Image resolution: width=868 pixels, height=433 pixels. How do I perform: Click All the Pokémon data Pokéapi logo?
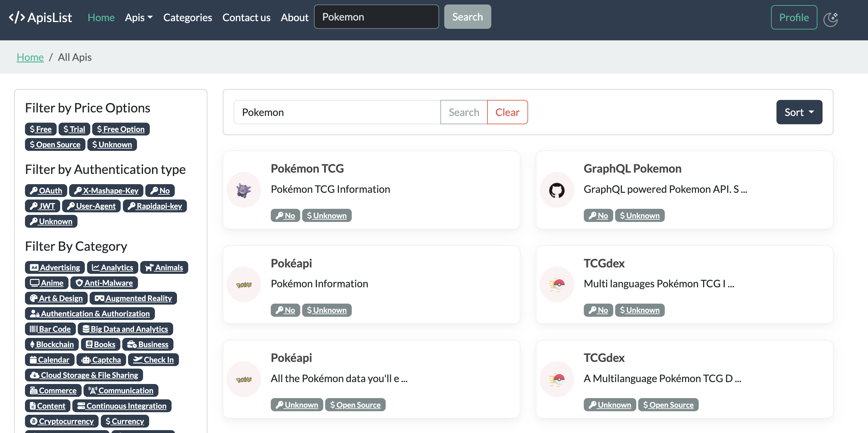coord(244,379)
